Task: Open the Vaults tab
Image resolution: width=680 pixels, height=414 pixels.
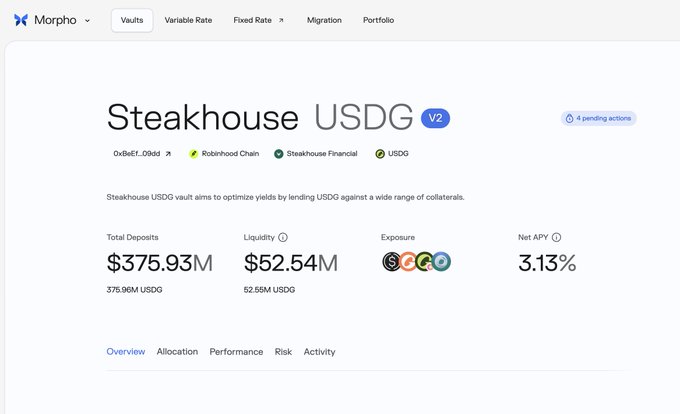Action: (132, 20)
